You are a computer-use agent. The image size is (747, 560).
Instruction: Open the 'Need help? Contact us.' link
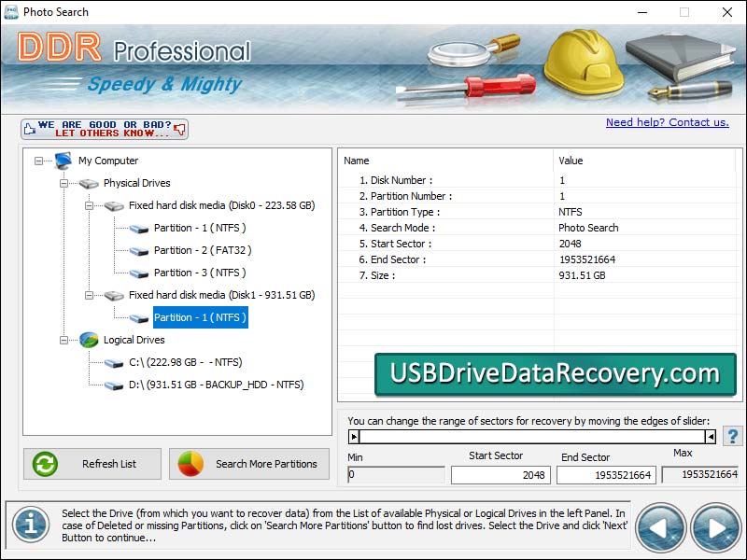coord(667,122)
